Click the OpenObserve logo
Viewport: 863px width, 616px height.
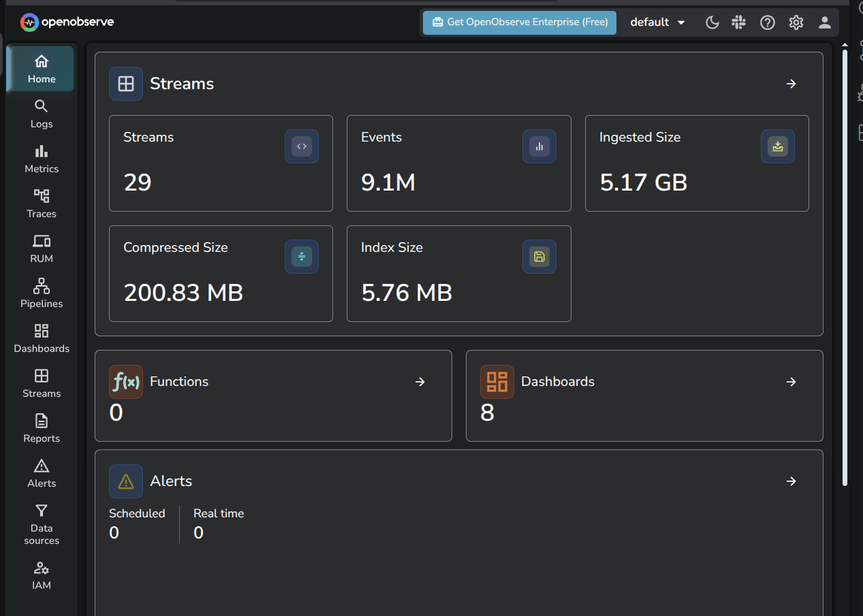(x=67, y=22)
